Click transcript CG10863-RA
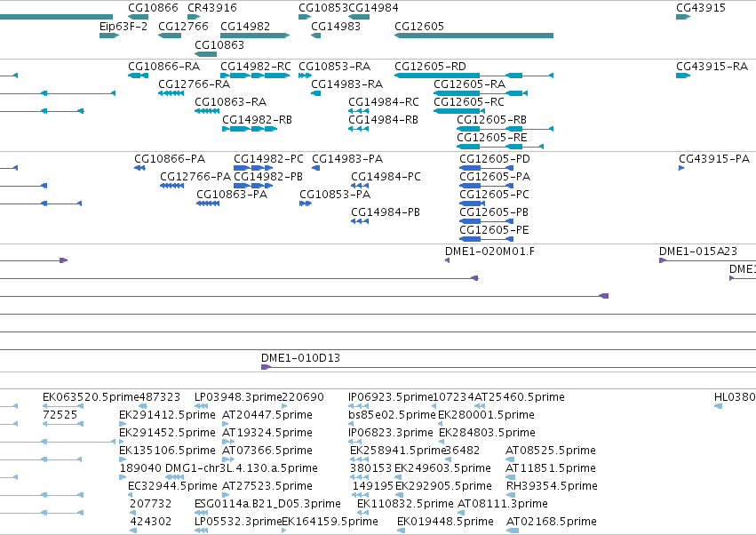Screen dimensions: 756x535 (230, 102)
